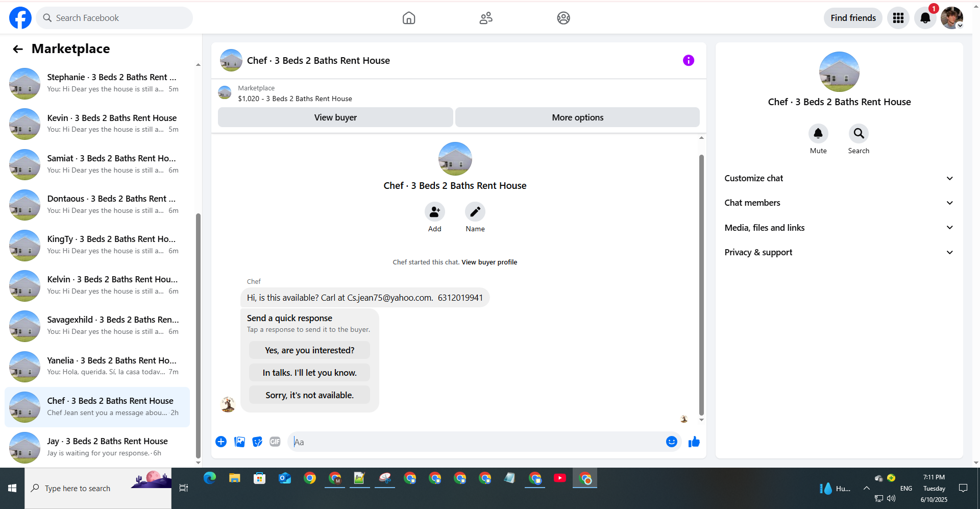980x509 pixels.
Task: Open the volume speaker tray icon
Action: [891, 498]
